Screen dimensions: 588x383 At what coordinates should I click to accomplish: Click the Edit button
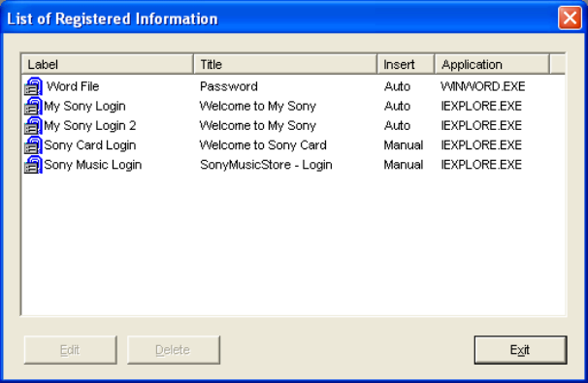tap(71, 350)
